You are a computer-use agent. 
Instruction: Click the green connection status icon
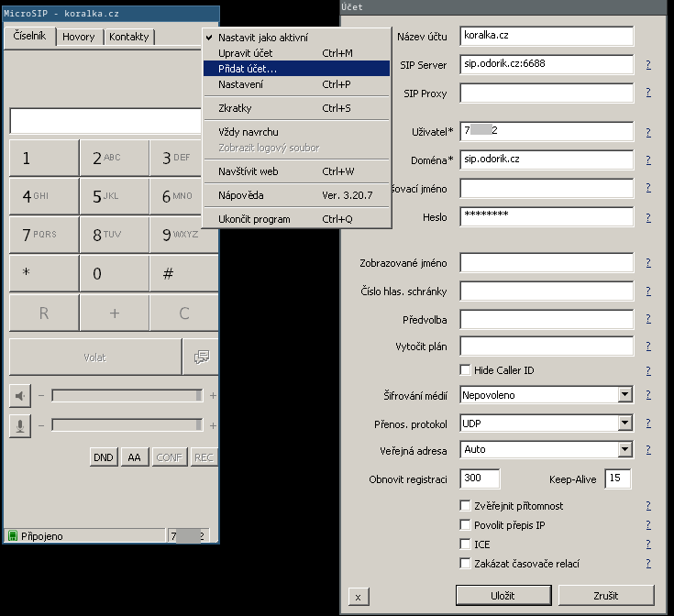pos(13,536)
